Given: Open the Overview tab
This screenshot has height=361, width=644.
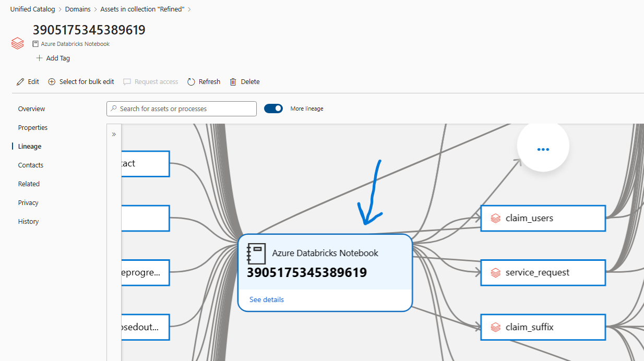Looking at the screenshot, I should (x=32, y=109).
